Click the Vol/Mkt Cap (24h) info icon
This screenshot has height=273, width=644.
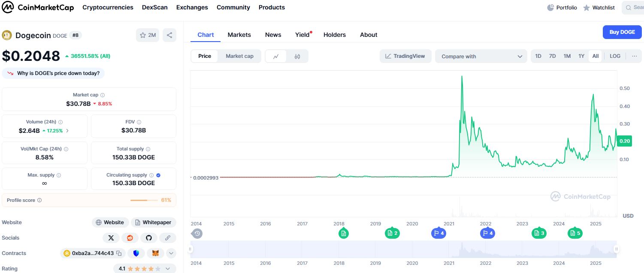66,149
